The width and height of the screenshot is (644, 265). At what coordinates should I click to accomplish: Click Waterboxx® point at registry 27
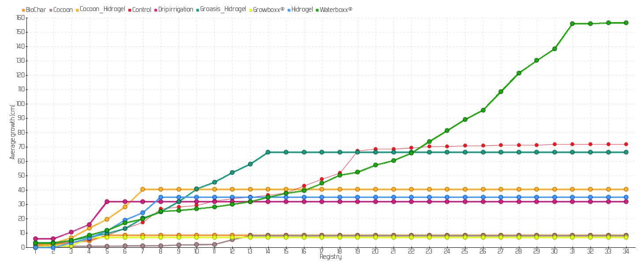pyautogui.click(x=501, y=92)
